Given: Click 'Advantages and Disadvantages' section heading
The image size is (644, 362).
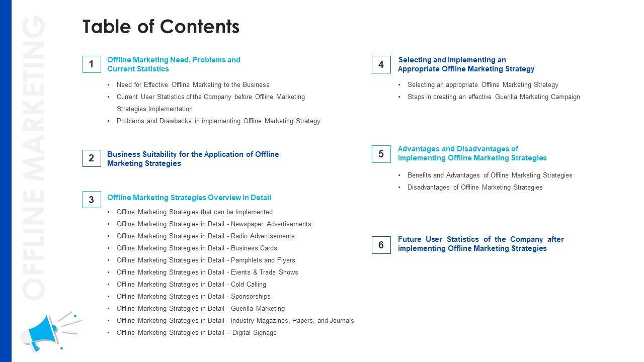Looking at the screenshot, I should coord(472,153).
